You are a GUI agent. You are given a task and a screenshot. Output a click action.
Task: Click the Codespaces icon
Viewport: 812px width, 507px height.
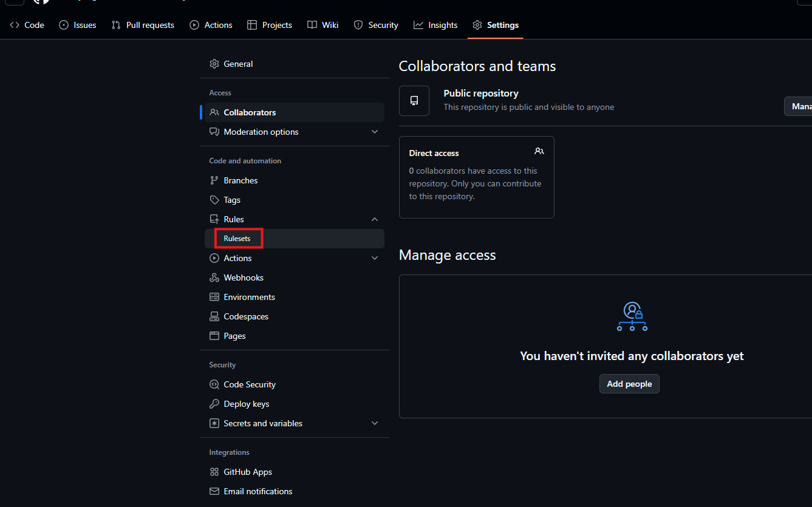click(x=214, y=316)
